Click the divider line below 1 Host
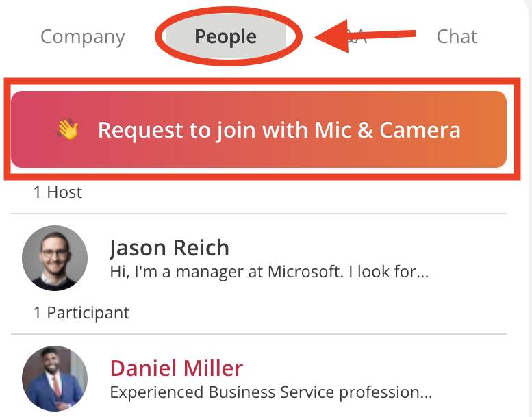 click(x=259, y=214)
